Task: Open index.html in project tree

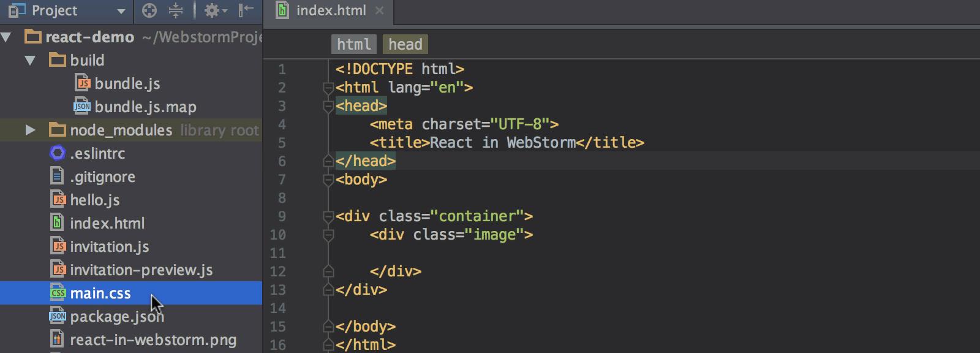Action: click(x=107, y=223)
